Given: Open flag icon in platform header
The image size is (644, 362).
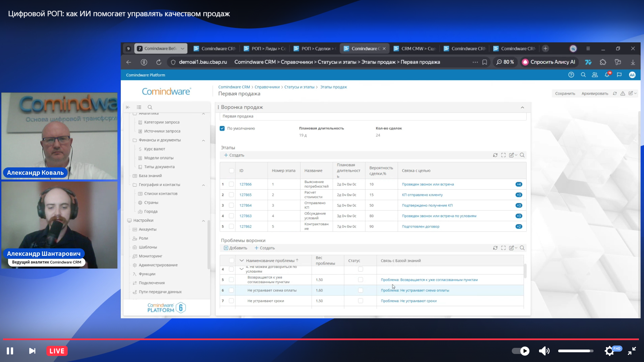Looking at the screenshot, I should pos(619,75).
